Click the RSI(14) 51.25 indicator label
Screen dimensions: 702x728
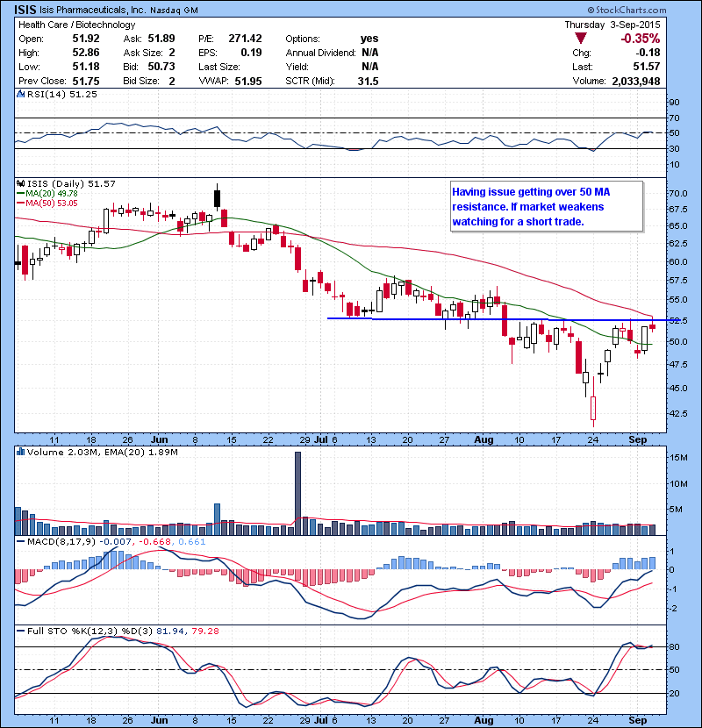click(62, 94)
